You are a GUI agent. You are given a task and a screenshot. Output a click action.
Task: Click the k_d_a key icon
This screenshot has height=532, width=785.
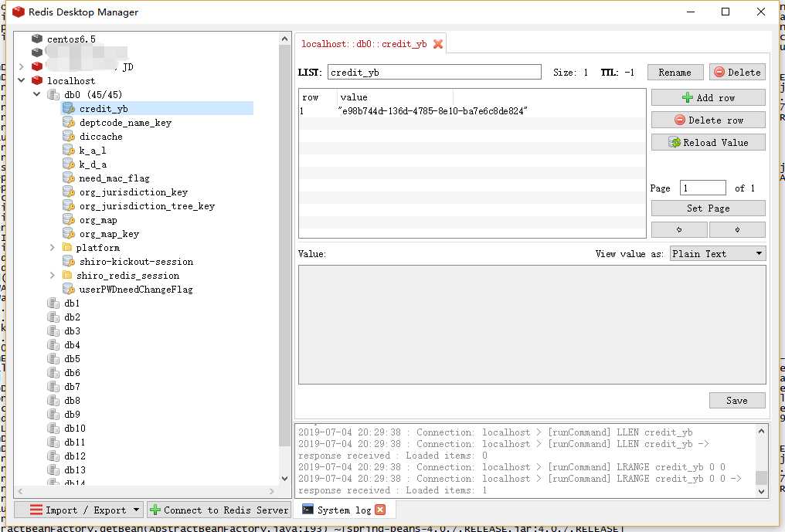[x=69, y=164]
